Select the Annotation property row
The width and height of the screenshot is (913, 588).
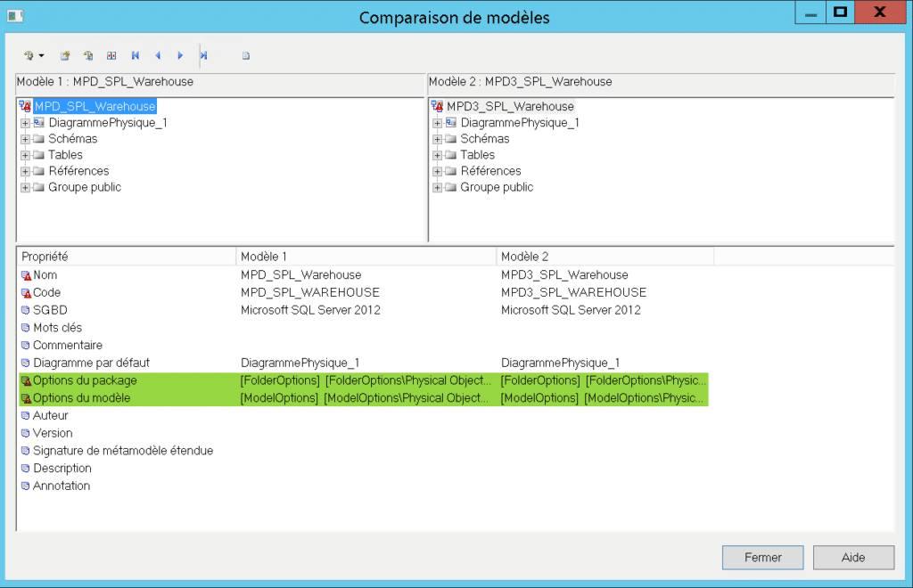pos(364,486)
